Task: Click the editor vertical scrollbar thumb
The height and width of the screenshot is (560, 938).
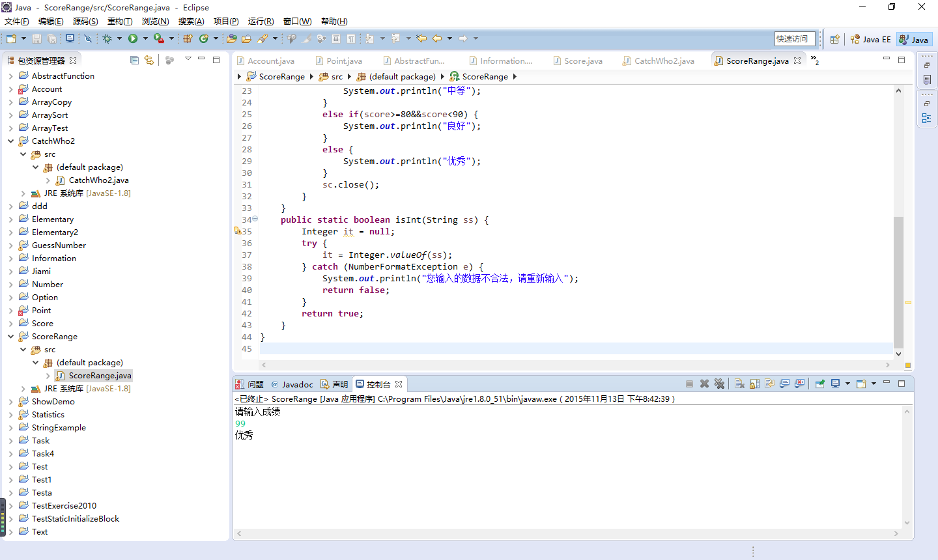Action: click(x=898, y=282)
